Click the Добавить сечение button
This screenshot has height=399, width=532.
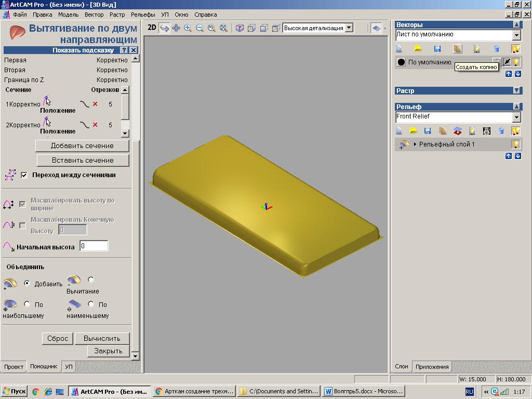click(82, 146)
